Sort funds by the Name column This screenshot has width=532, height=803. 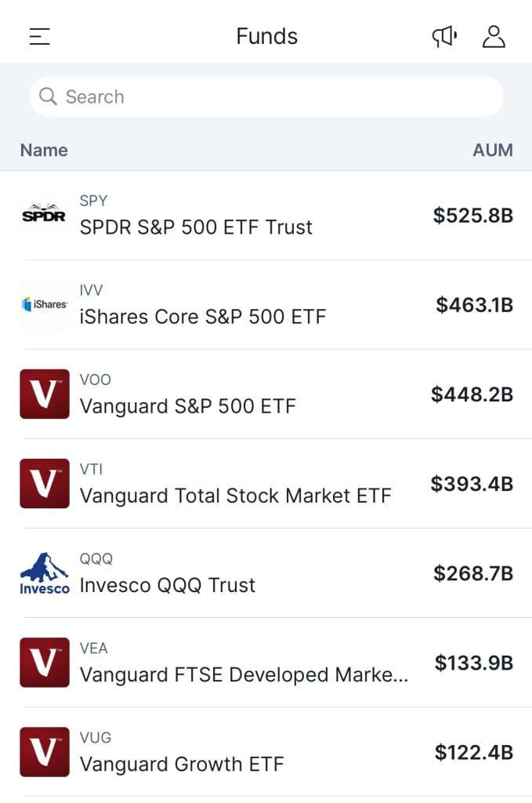(43, 150)
